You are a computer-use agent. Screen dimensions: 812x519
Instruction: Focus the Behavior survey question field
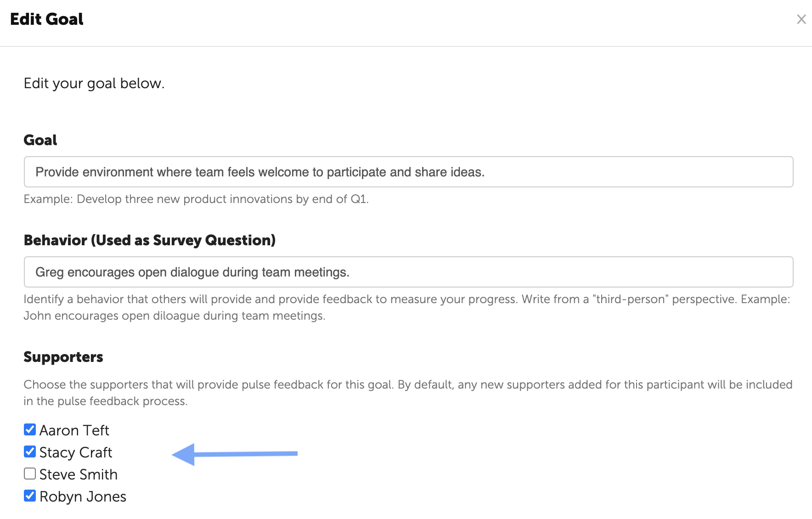click(408, 272)
